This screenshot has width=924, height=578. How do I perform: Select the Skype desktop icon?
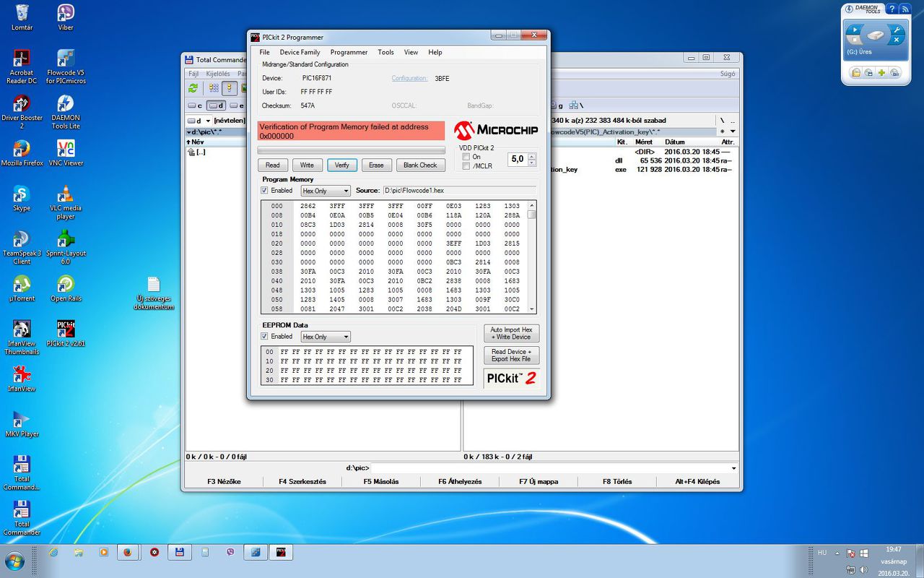pos(22,198)
